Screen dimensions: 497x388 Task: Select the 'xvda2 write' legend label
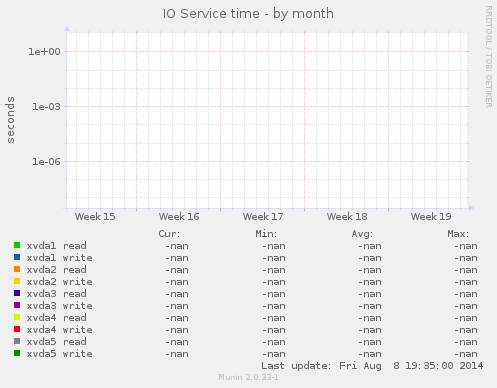tap(60, 282)
